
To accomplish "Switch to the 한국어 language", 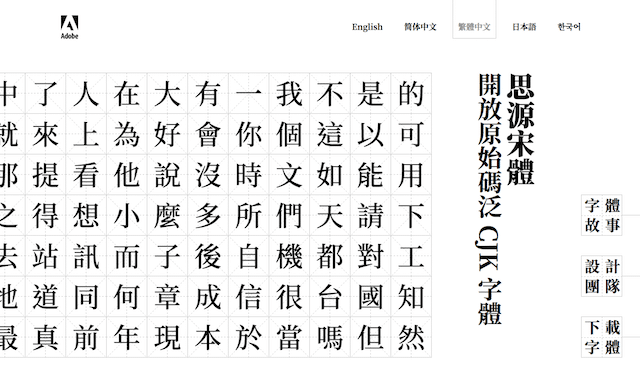I will pos(569,27).
